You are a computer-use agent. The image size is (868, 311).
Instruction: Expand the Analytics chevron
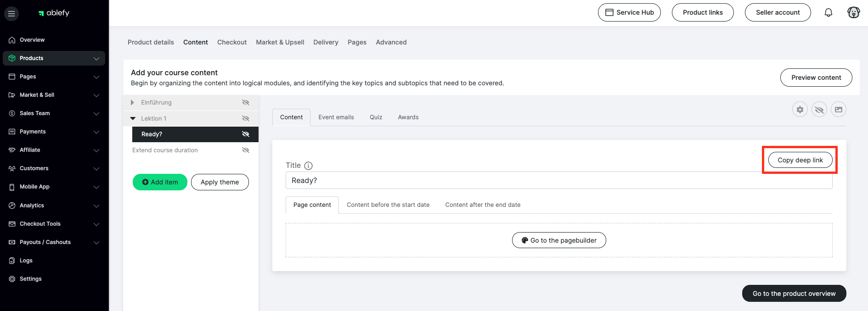pos(96,205)
